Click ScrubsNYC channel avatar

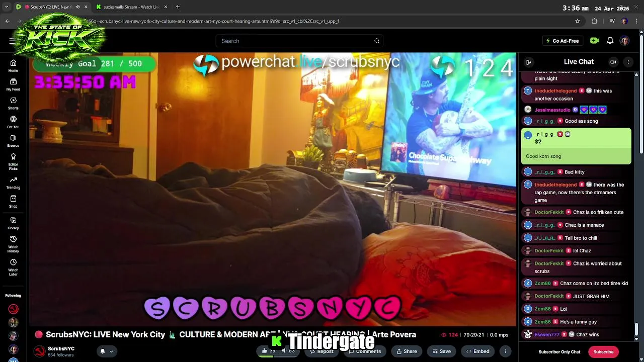tap(39, 351)
